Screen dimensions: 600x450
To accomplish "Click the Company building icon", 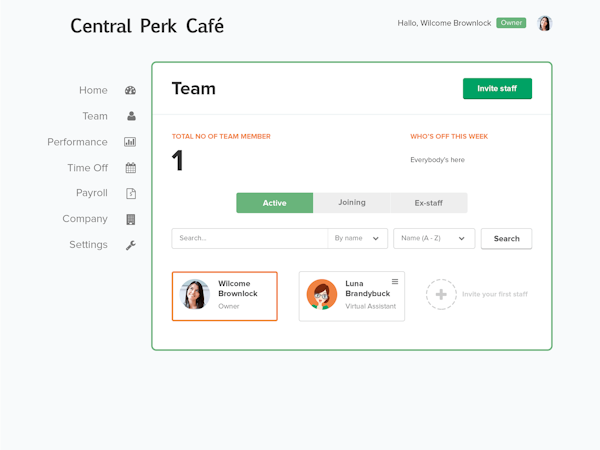I will pyautogui.click(x=131, y=219).
